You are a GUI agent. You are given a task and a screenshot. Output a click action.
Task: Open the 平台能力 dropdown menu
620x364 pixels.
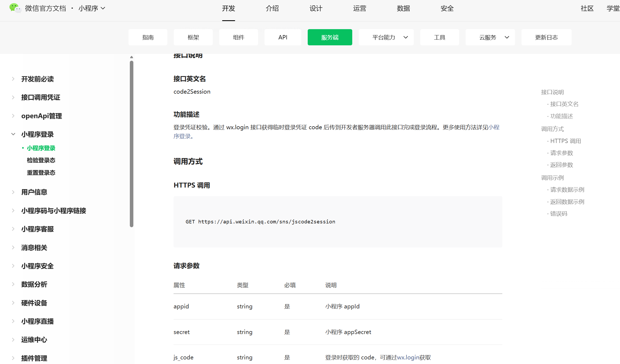pos(386,37)
